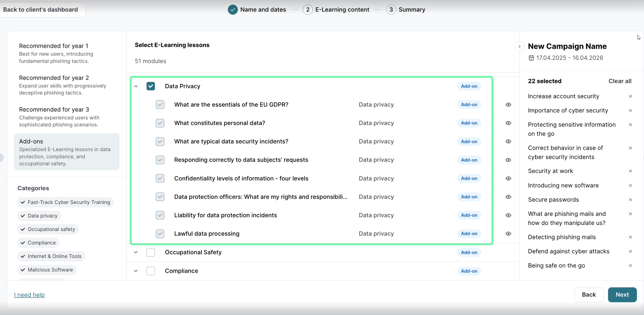Clear all selected lessons

620,81
